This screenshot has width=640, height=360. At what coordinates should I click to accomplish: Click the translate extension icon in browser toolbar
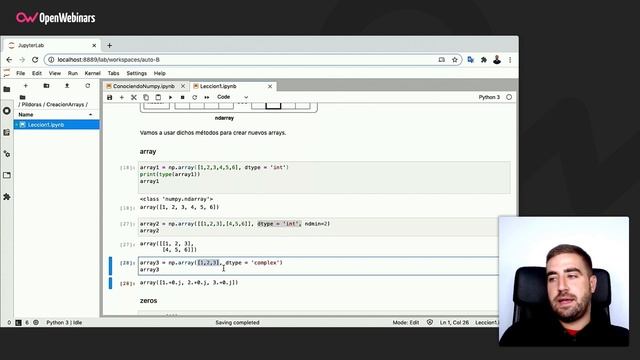pyautogui.click(x=471, y=60)
